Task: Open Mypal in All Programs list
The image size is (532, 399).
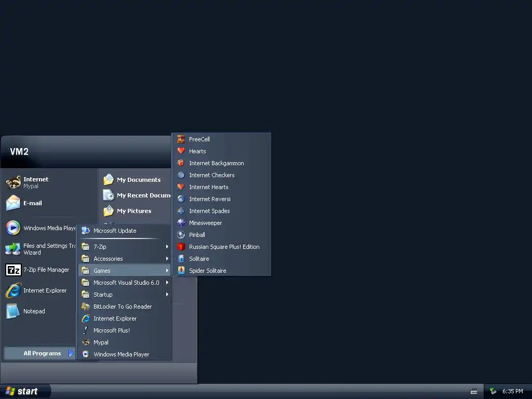Action: (x=125, y=342)
